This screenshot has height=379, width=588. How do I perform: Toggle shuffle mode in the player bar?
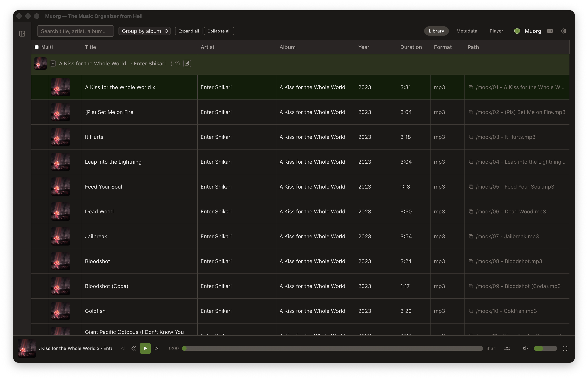pyautogui.click(x=507, y=348)
